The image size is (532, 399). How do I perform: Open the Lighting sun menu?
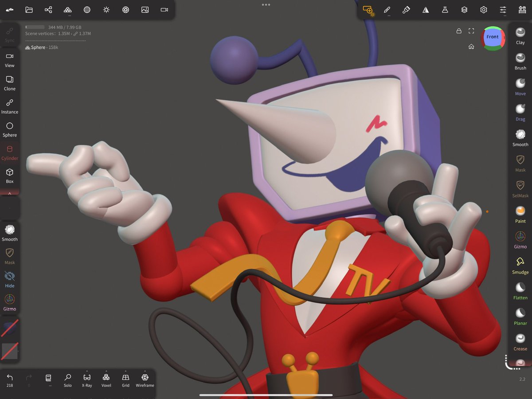click(x=106, y=10)
